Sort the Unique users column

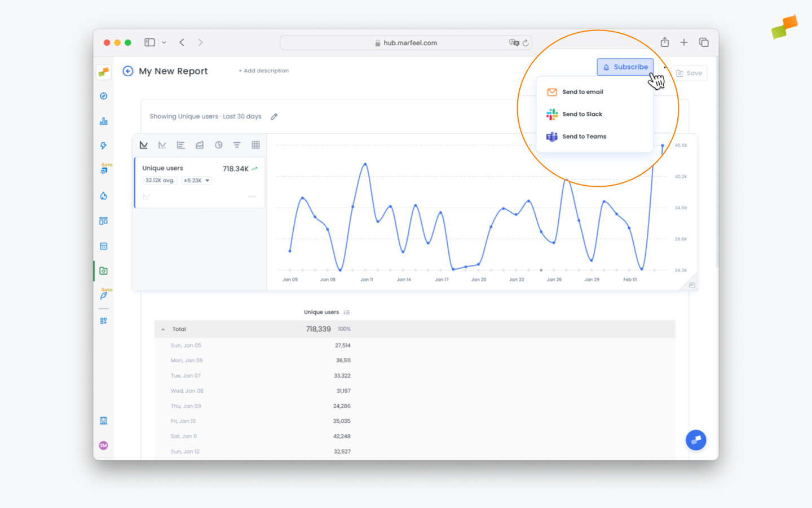click(346, 312)
